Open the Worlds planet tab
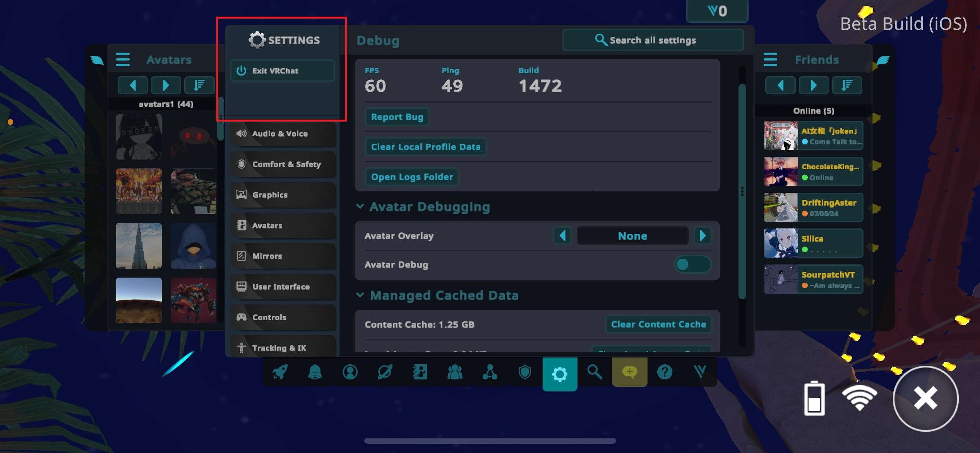Screen dimensions: 980x453 [385, 372]
